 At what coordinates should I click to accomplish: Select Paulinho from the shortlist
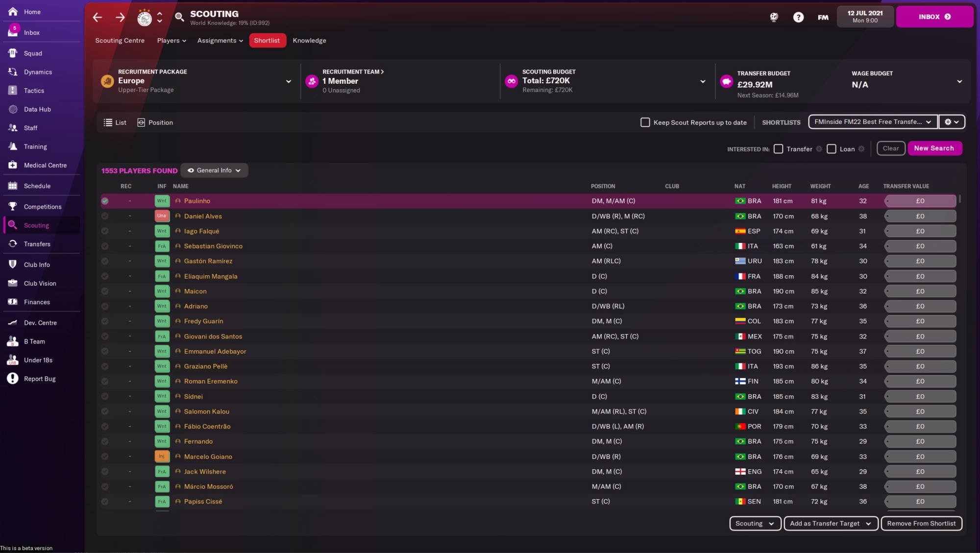(197, 201)
